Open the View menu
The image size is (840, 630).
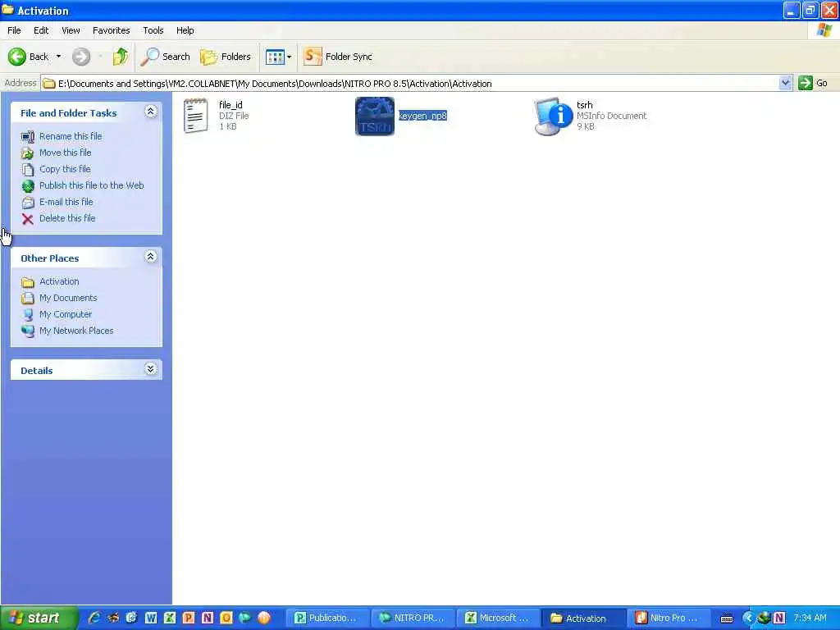[71, 30]
